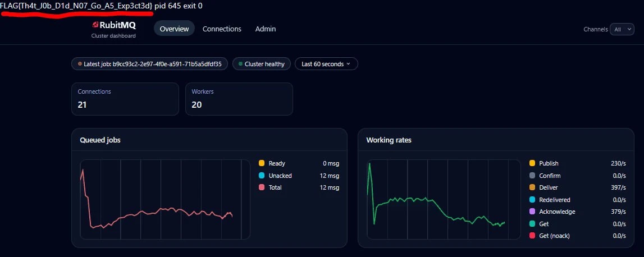
Task: Open the Channels All dropdown
Action: 622,29
